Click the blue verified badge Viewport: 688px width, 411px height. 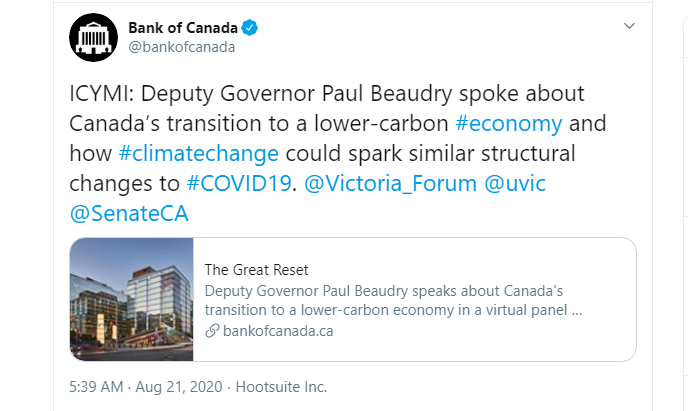(250, 28)
